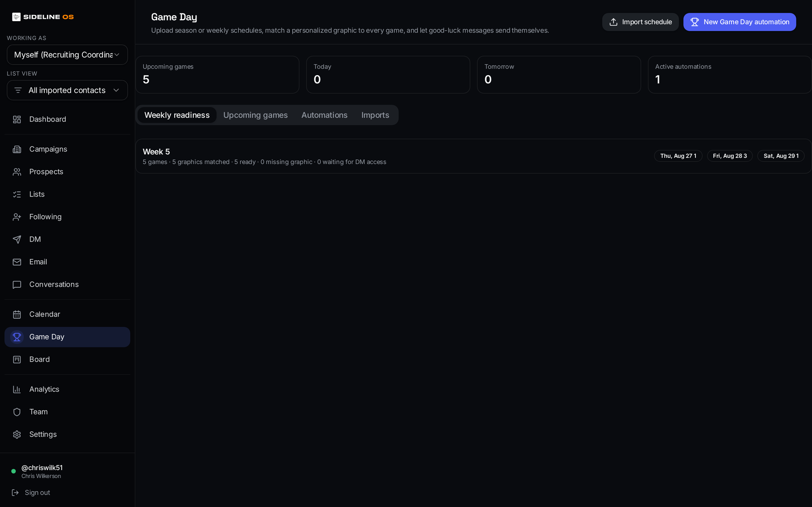Click the Import schedule button
The image size is (812, 507).
(640, 22)
